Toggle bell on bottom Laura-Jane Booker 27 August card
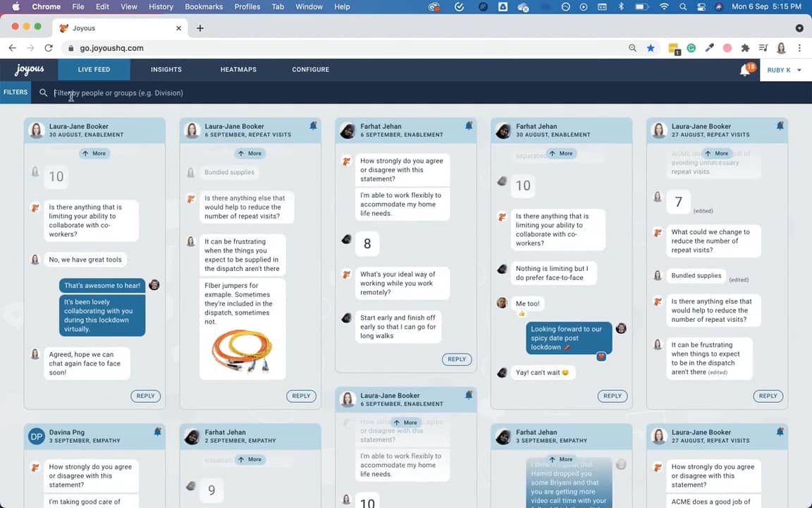The height and width of the screenshot is (508, 812). [x=780, y=431]
